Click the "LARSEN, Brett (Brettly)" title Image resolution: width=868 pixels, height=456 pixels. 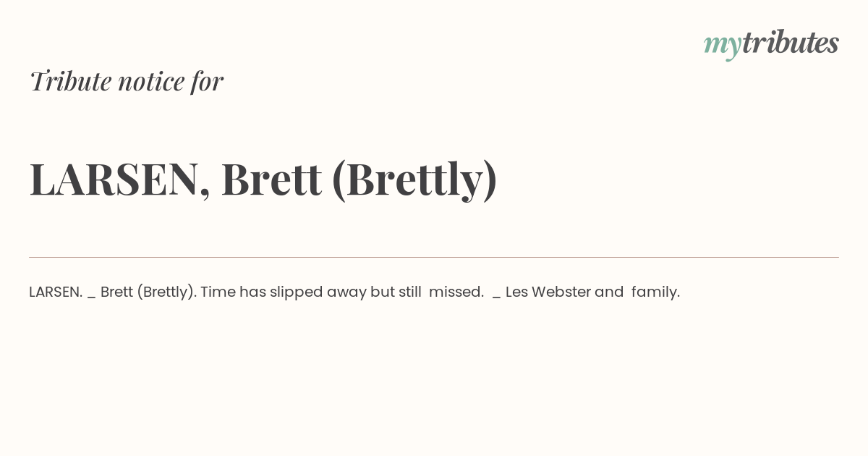(263, 179)
